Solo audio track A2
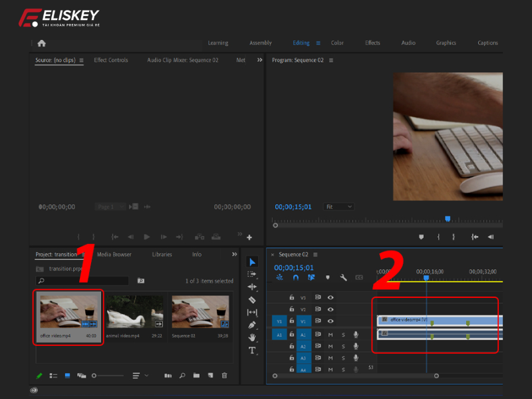 344,346
